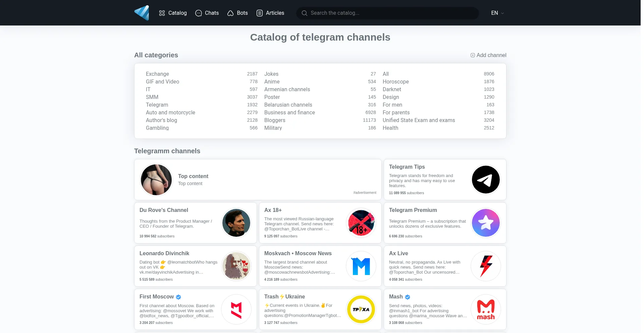Viewport: 644px width, 333px height.
Task: Open the Leonardo Divinchik channel title
Action: (x=164, y=254)
